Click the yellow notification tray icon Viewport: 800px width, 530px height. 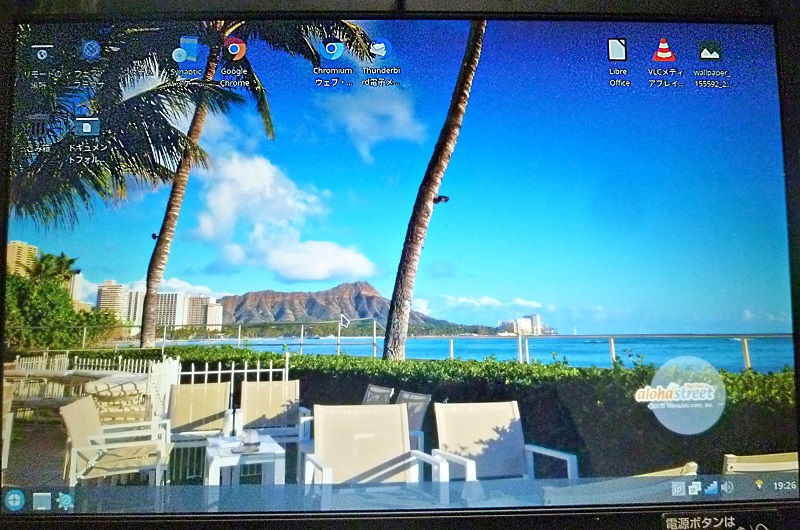coord(758,485)
